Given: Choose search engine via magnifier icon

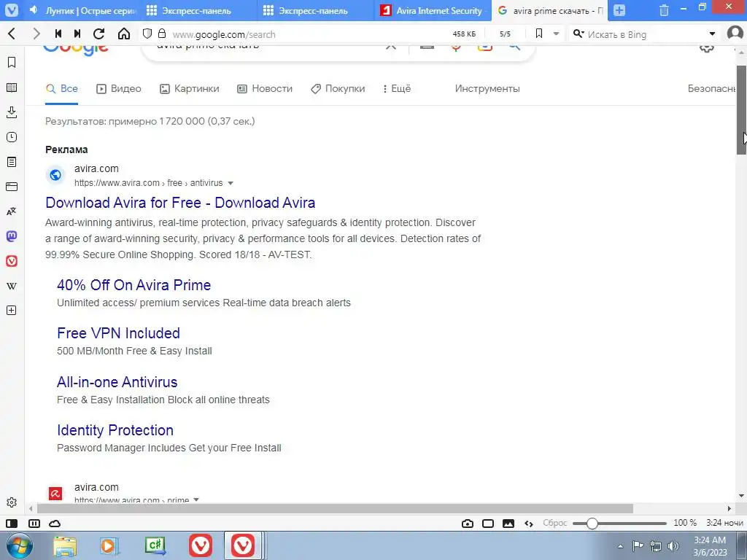Looking at the screenshot, I should [x=578, y=34].
